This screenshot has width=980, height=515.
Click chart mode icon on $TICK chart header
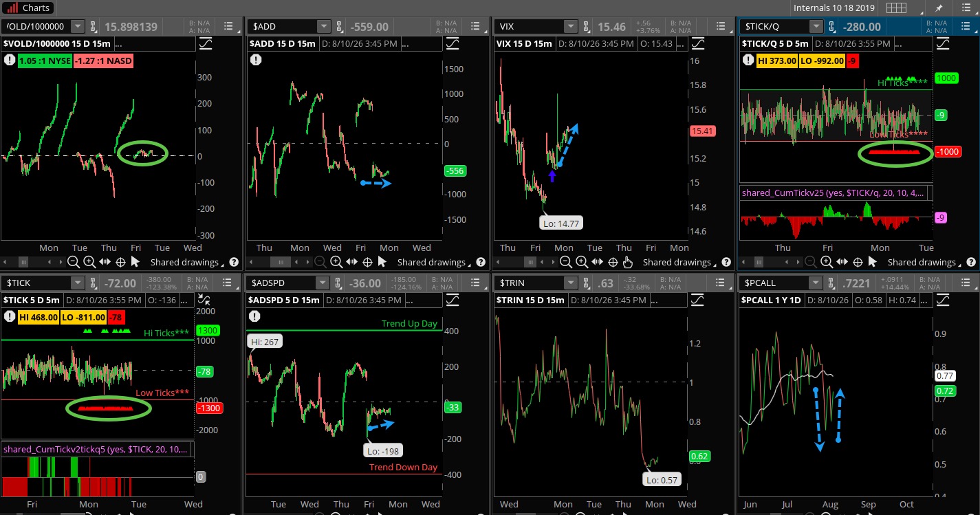point(204,299)
